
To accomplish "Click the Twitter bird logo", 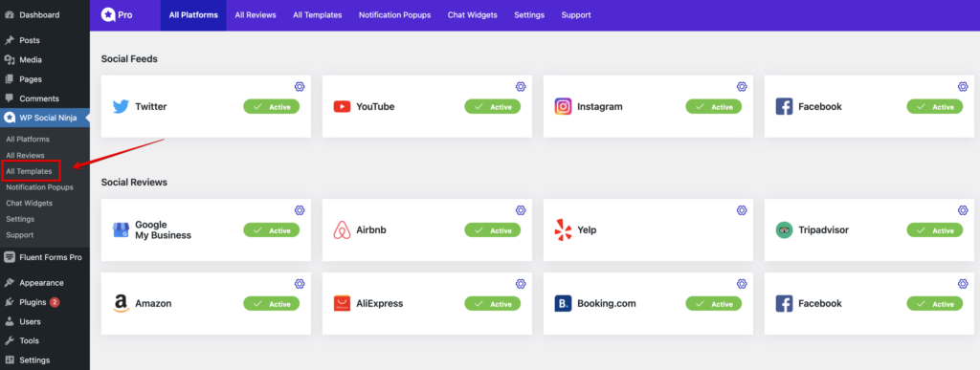I will (x=121, y=107).
